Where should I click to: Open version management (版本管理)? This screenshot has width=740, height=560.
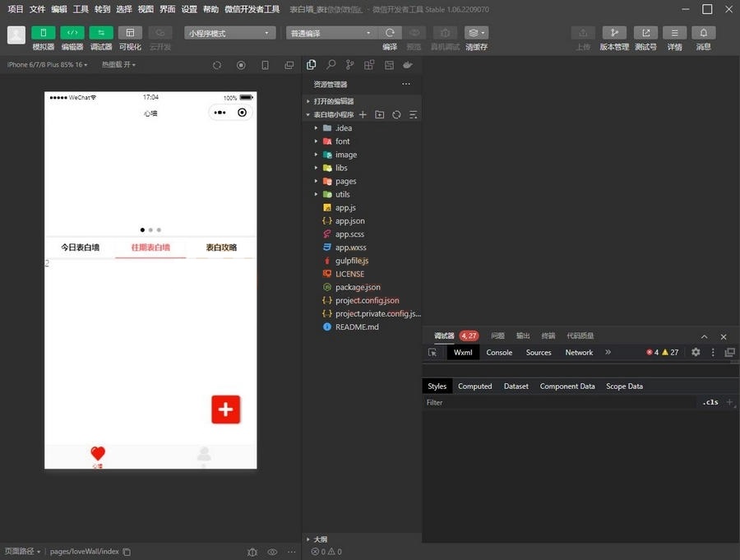tap(614, 33)
